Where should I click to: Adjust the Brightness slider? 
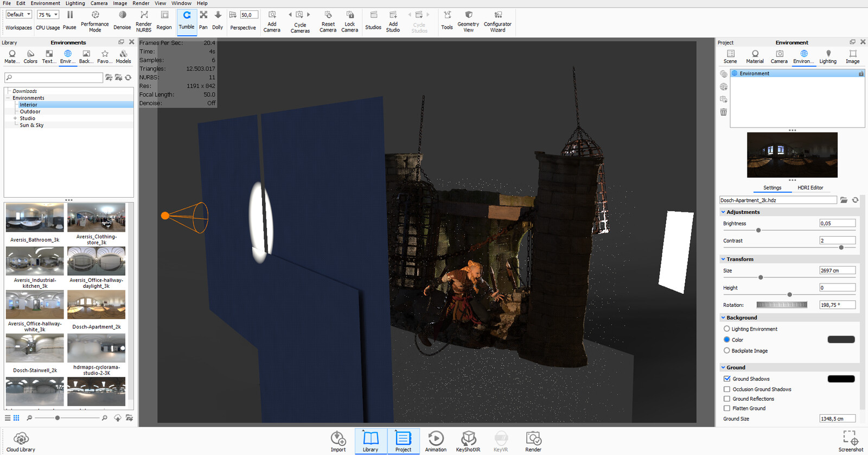coord(758,230)
